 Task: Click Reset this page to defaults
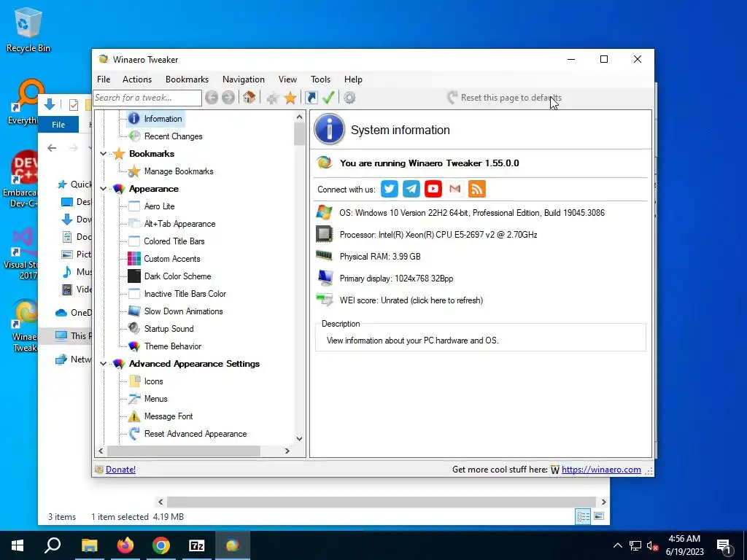[505, 98]
